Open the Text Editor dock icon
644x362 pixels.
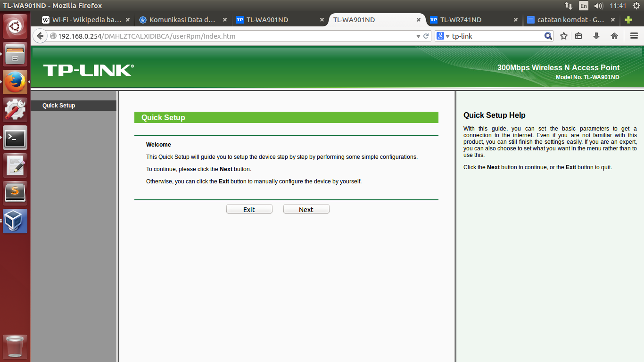click(x=16, y=165)
